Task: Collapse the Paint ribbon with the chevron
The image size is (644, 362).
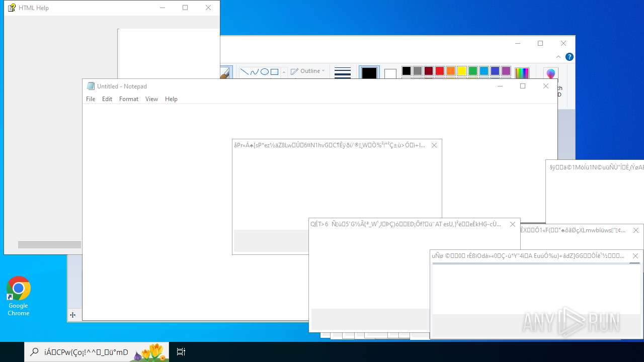Action: (x=558, y=57)
